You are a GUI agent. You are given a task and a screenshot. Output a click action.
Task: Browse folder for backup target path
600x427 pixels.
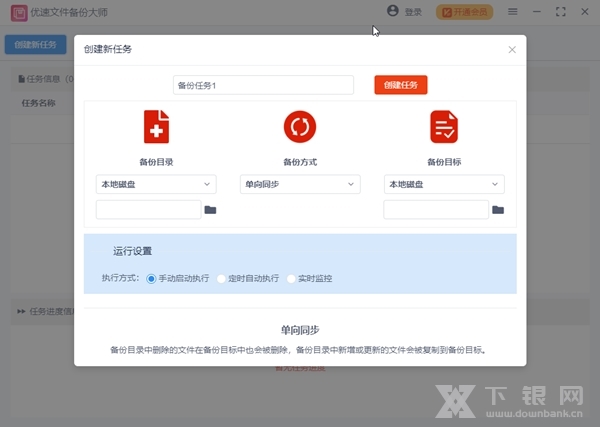click(x=498, y=210)
